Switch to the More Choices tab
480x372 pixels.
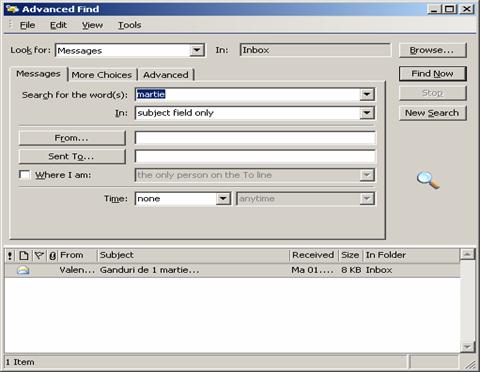[x=102, y=75]
